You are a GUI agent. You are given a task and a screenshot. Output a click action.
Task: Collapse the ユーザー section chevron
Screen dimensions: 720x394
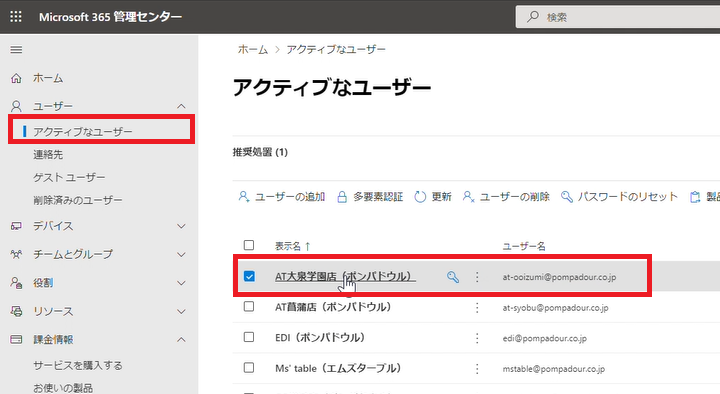click(181, 107)
